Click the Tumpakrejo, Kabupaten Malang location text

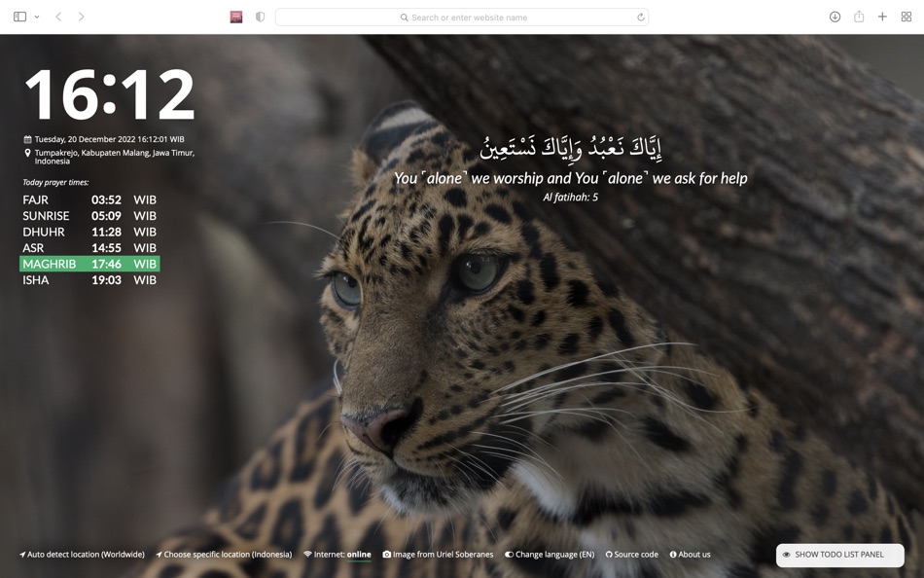click(x=115, y=157)
